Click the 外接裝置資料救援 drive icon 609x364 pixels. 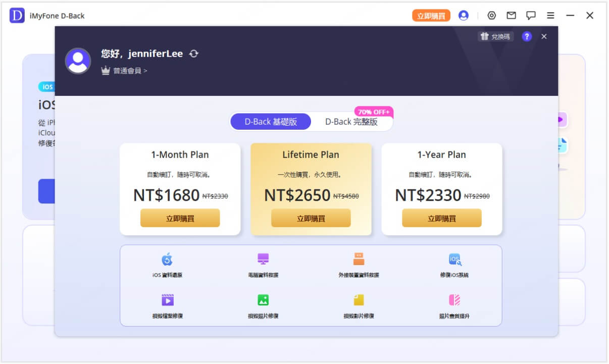359,259
